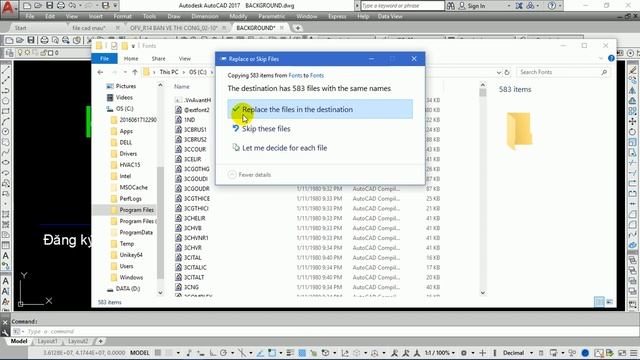The height and width of the screenshot is (360, 640).
Task: Save drawing from Quick Access toolbar
Action: click(49, 6)
